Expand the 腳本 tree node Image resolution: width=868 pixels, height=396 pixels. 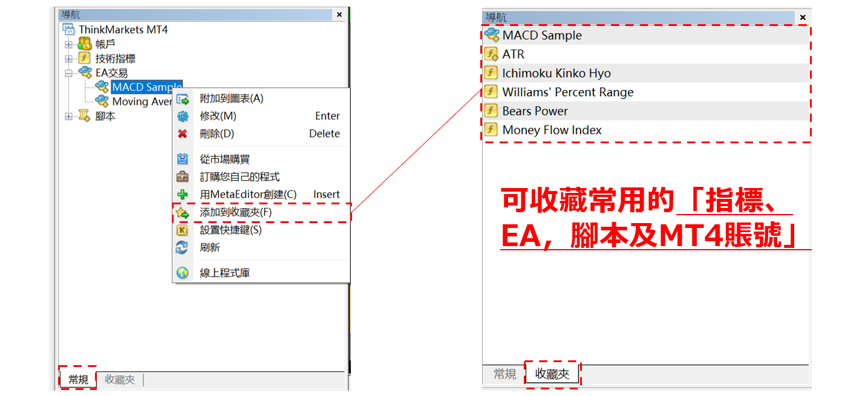point(69,116)
